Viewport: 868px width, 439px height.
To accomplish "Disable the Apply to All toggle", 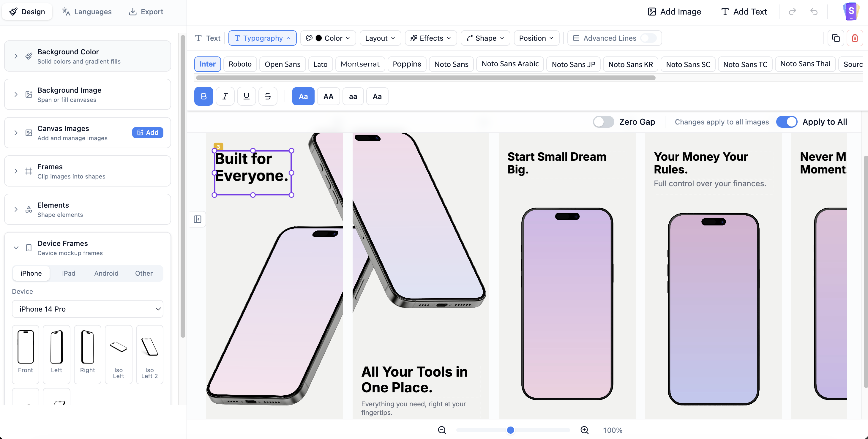I will coord(787,121).
